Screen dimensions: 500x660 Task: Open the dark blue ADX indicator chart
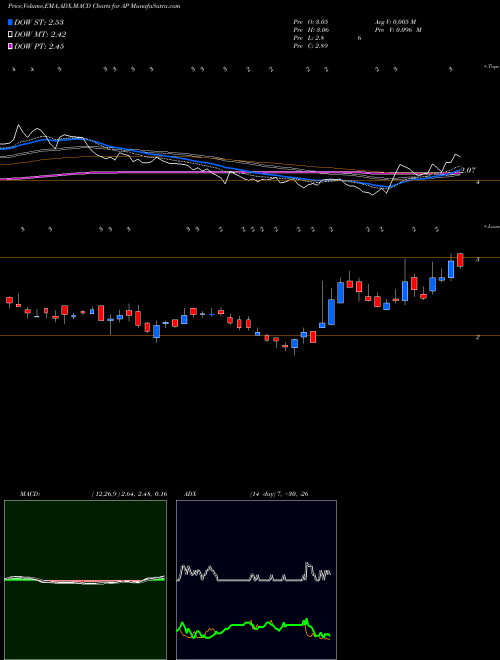tap(256, 580)
